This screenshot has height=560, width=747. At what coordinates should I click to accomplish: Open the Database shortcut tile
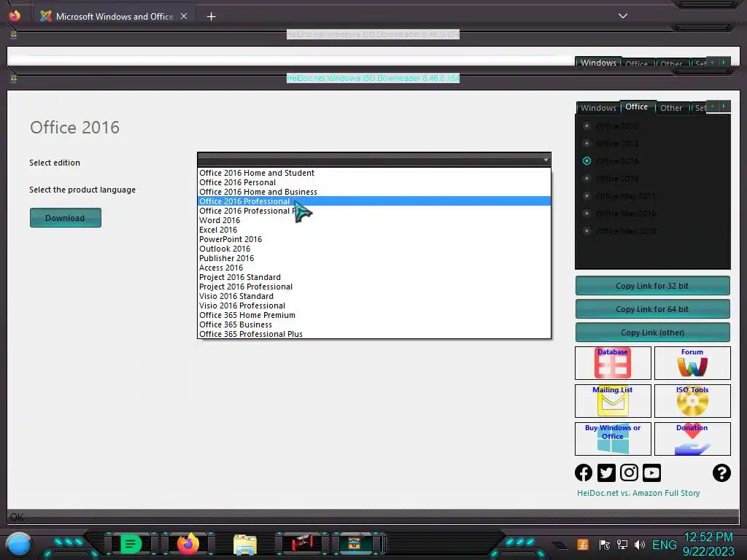pyautogui.click(x=613, y=363)
